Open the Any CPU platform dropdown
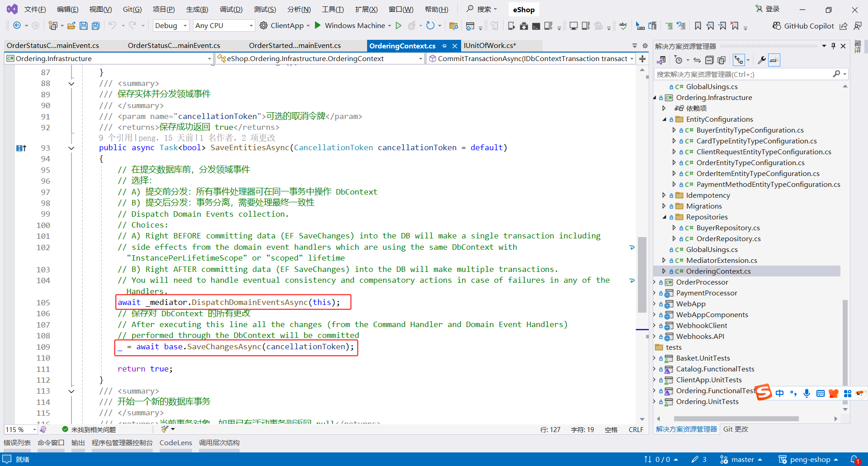Image resolution: width=868 pixels, height=466 pixels. point(224,26)
